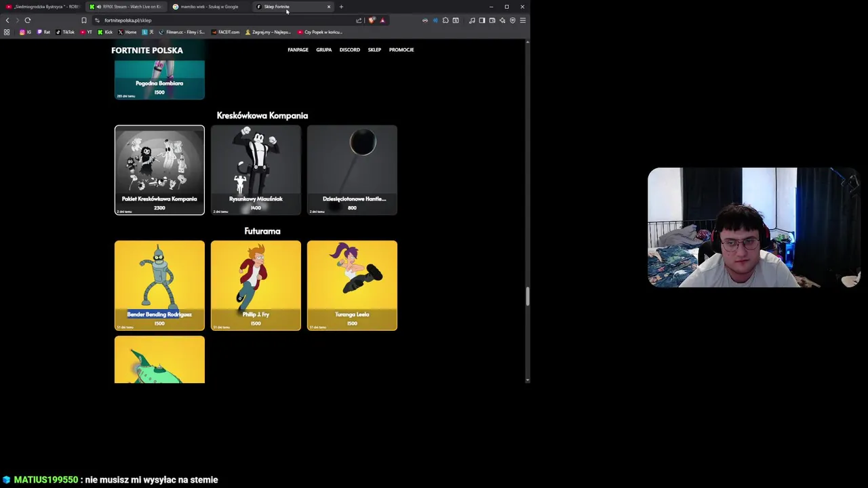Select the Bender Bending Rodriguez skin card
868x488 pixels.
159,285
